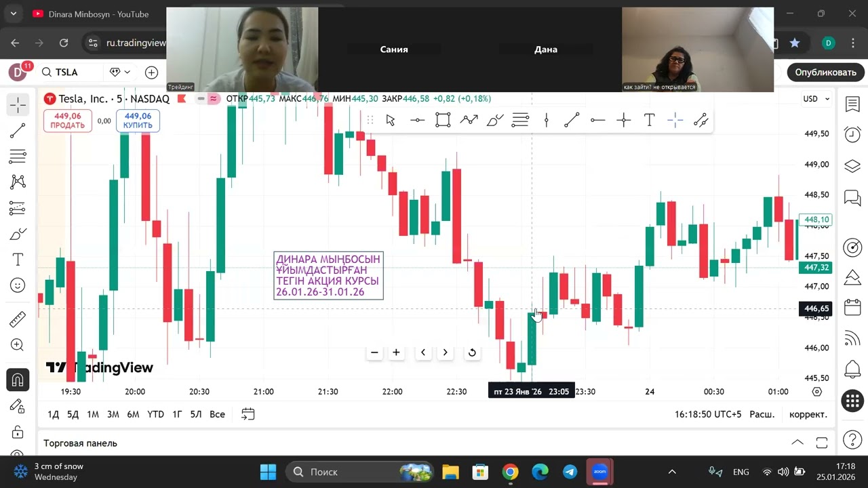The height and width of the screenshot is (488, 868).
Task: Open the calendar icon on right sidebar
Action: click(852, 307)
